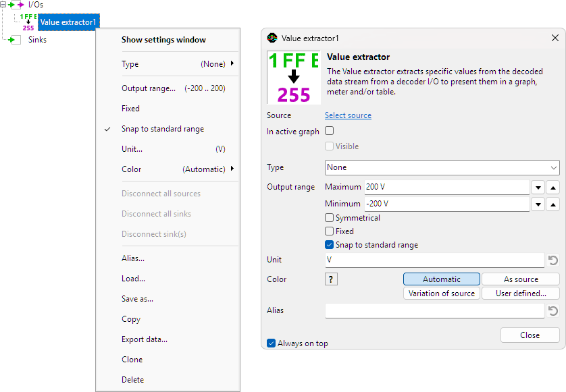The width and height of the screenshot is (566, 392).
Task: Close the Value extractor1 settings window
Action: point(555,38)
